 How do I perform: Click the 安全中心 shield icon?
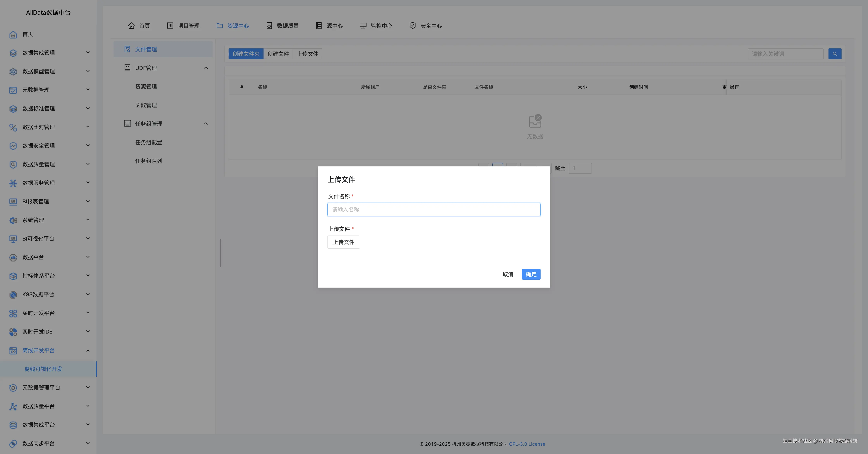(412, 26)
